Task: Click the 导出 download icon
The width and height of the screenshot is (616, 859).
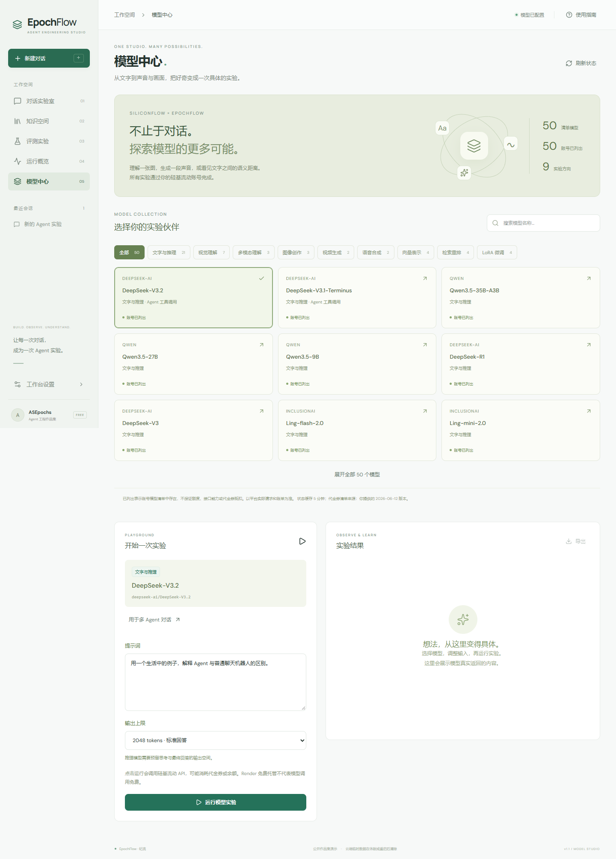Action: tap(569, 541)
